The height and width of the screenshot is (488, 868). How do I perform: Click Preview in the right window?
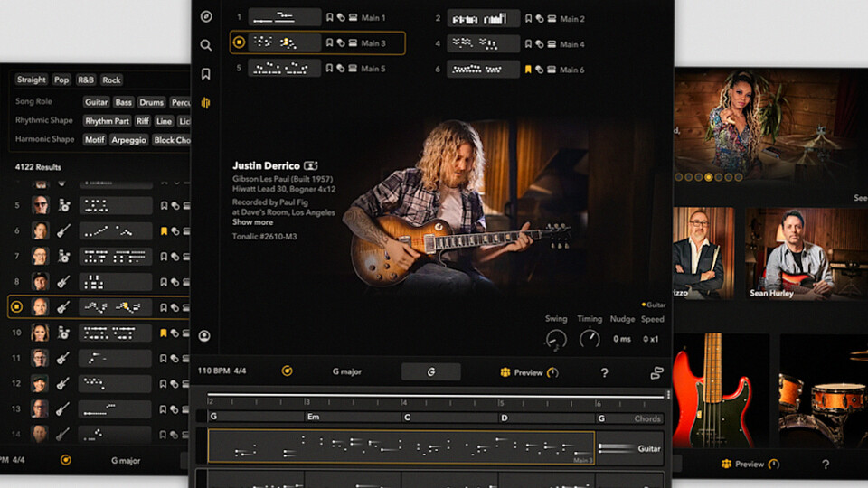pos(750,465)
